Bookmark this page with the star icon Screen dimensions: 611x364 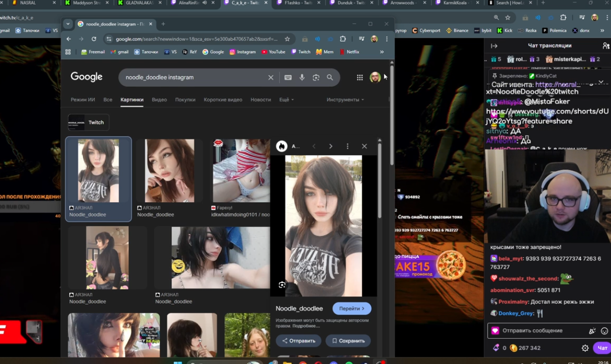(x=287, y=39)
